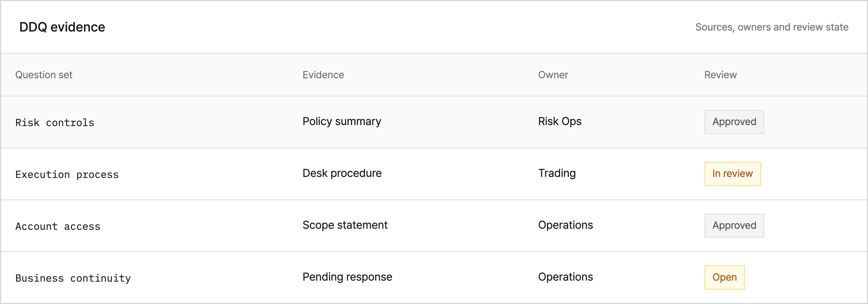Click the Trading owner cell
The height and width of the screenshot is (304, 868).
coord(557,173)
